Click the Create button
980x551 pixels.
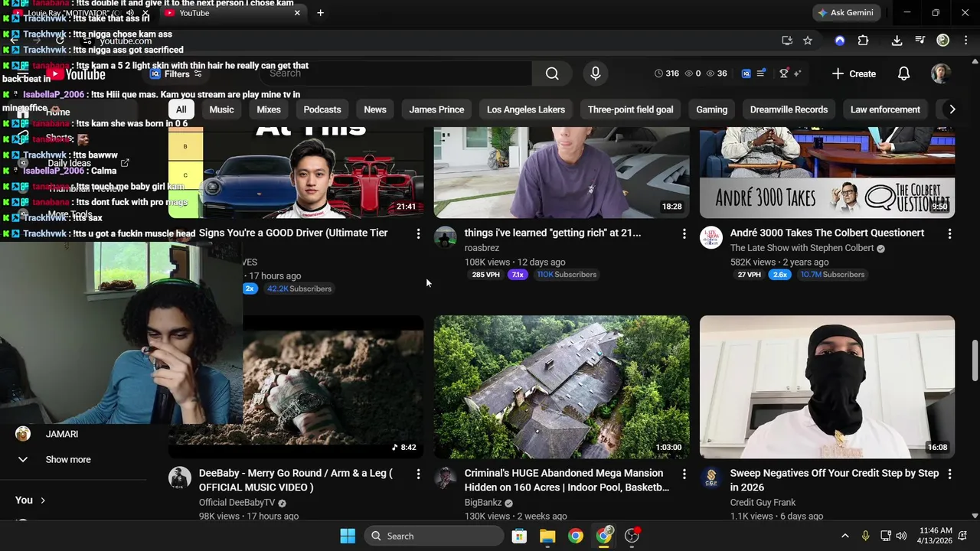point(854,73)
